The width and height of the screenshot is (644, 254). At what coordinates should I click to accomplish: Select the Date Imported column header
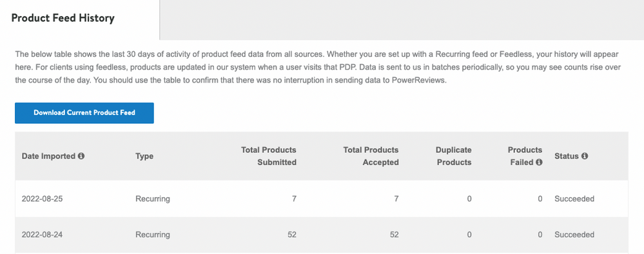coord(48,156)
